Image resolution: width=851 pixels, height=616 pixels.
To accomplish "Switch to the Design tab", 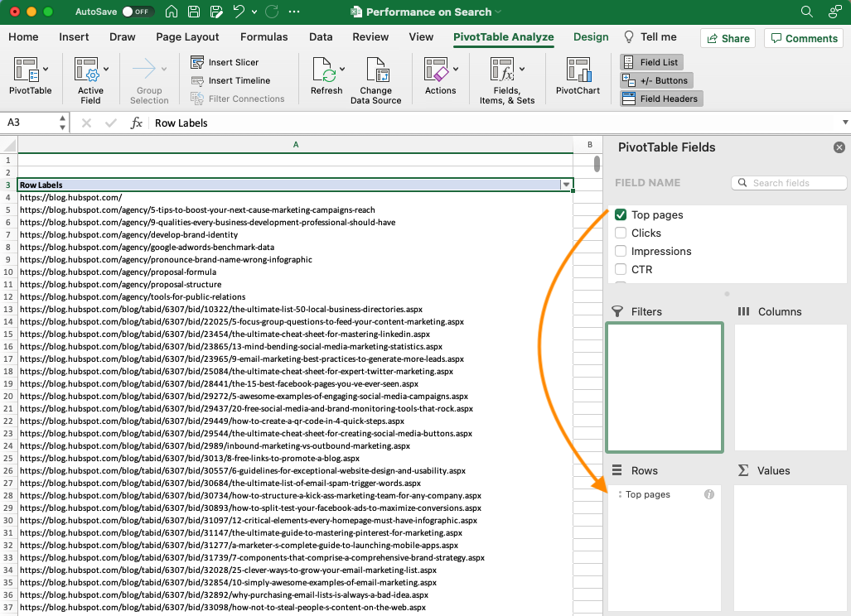I will click(591, 36).
